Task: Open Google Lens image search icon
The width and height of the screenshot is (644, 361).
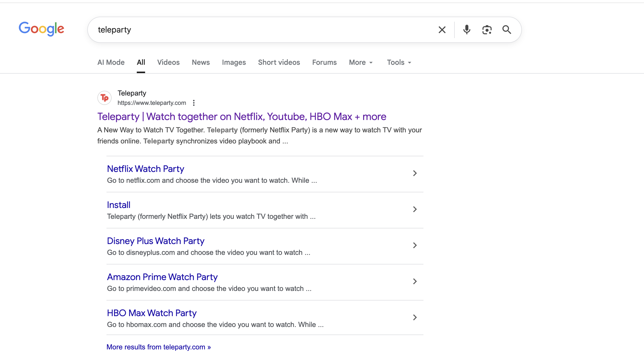Action: pyautogui.click(x=487, y=30)
